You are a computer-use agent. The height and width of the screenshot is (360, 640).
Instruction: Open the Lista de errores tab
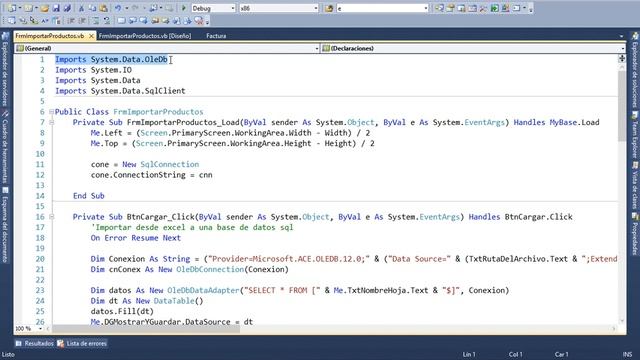[82, 344]
